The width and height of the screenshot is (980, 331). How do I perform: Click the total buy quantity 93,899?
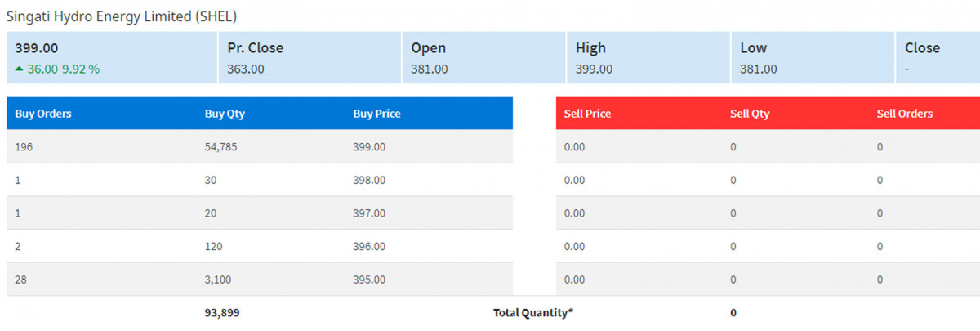[222, 312]
